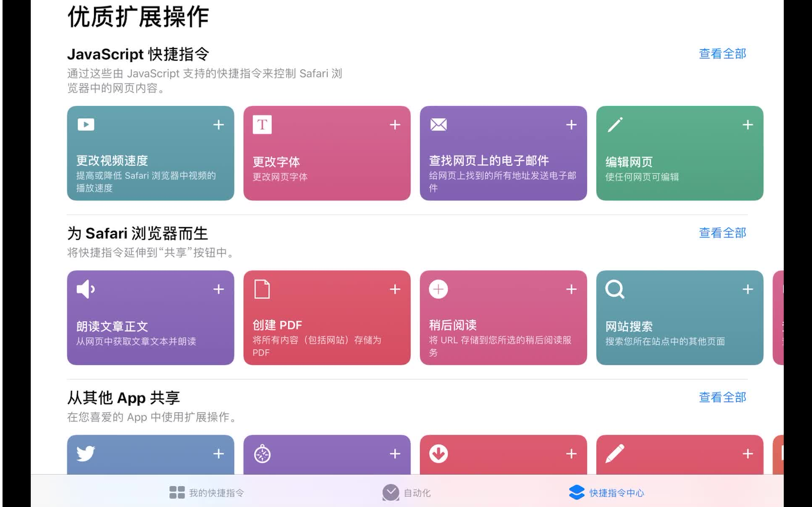Open the 朗读文章正文 card title
812x507 pixels.
pyautogui.click(x=112, y=326)
